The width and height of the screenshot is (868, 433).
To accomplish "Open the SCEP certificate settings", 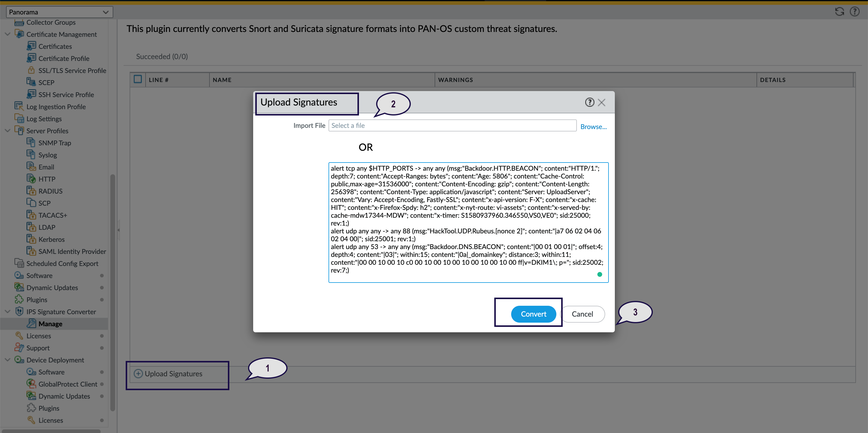I will point(46,82).
